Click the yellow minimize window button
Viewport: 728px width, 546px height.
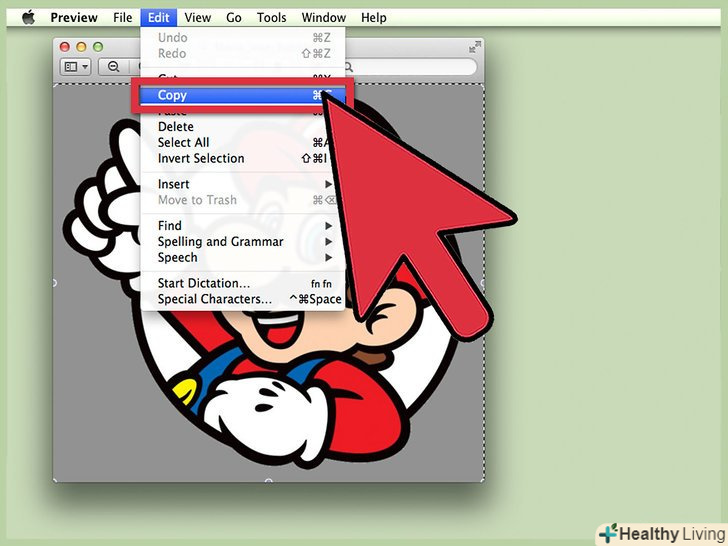pos(81,46)
